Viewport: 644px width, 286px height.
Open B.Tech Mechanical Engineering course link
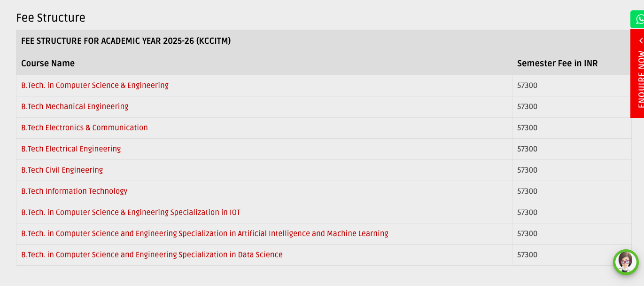75,107
